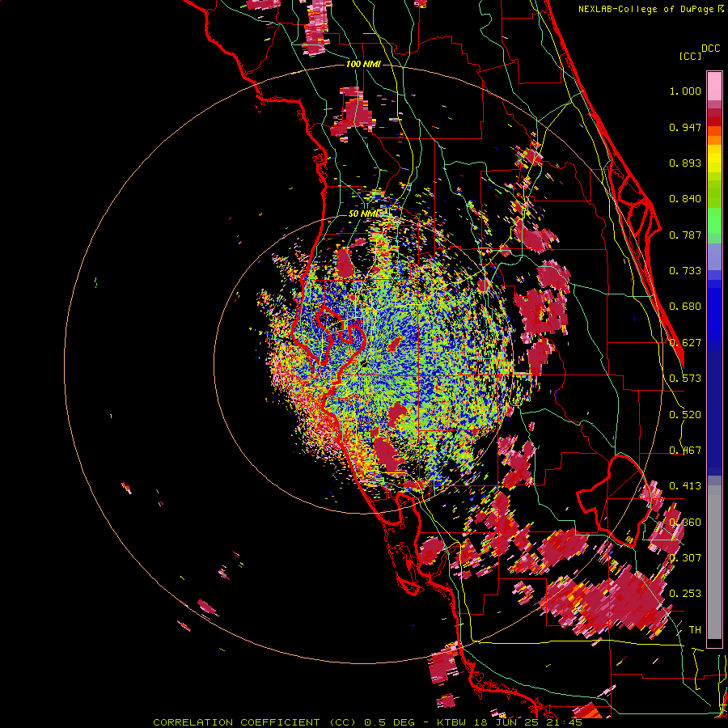This screenshot has width=728, height=728.
Task: Click the [CC] units label
Action: 691,56
